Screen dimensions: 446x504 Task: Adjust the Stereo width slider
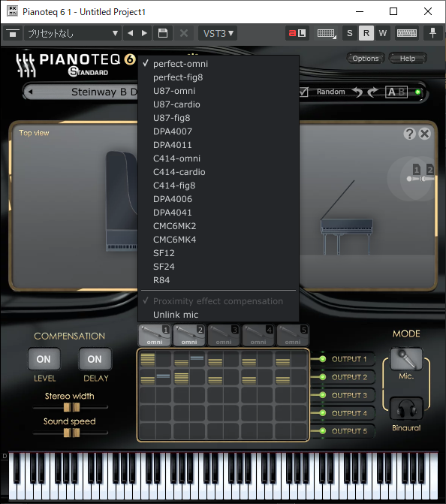click(x=71, y=407)
